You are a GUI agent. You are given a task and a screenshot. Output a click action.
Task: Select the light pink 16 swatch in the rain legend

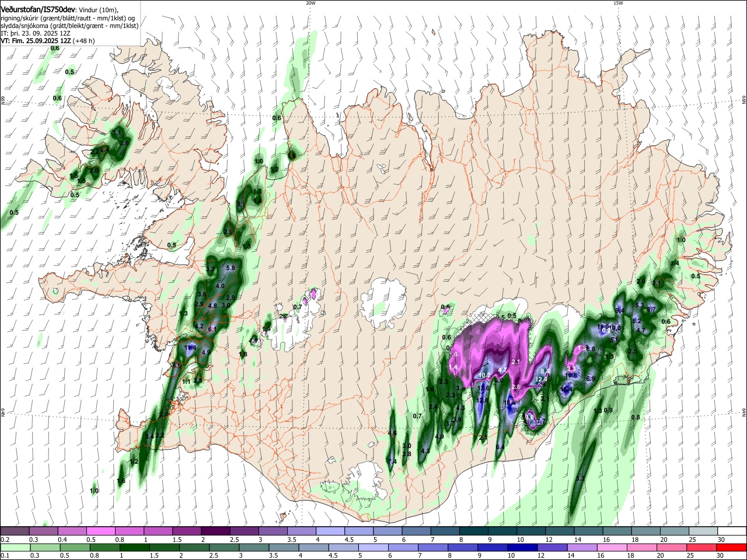click(x=612, y=547)
